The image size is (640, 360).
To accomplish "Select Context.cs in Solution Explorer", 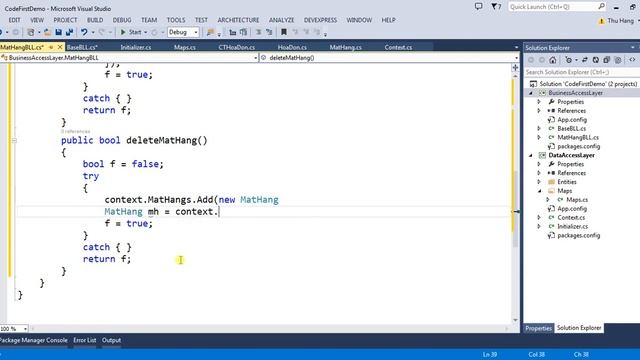I will pos(571,218).
